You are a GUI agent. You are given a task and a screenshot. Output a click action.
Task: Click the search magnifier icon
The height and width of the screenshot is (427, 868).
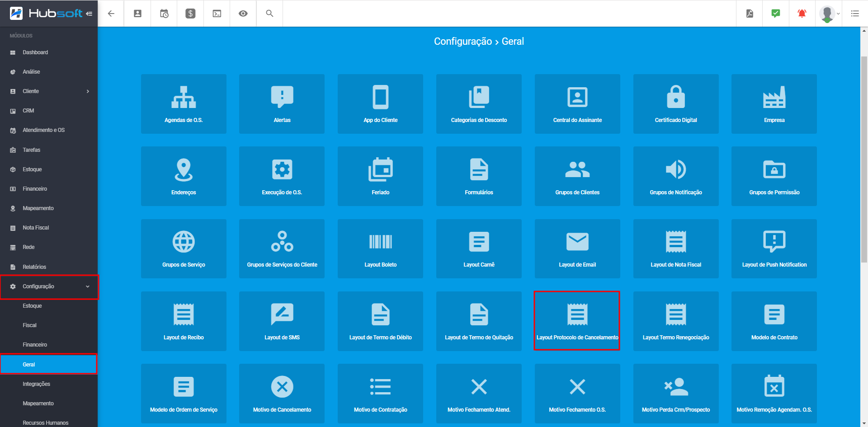(269, 14)
